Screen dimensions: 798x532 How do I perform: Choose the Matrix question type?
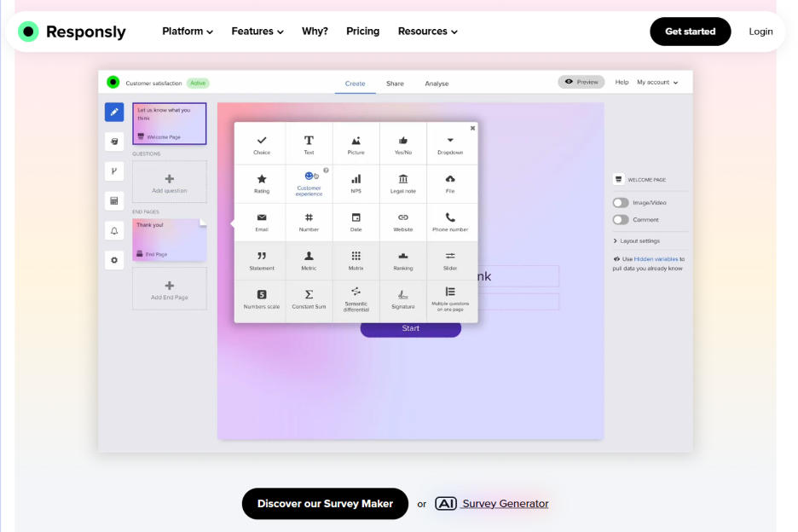[x=356, y=260]
